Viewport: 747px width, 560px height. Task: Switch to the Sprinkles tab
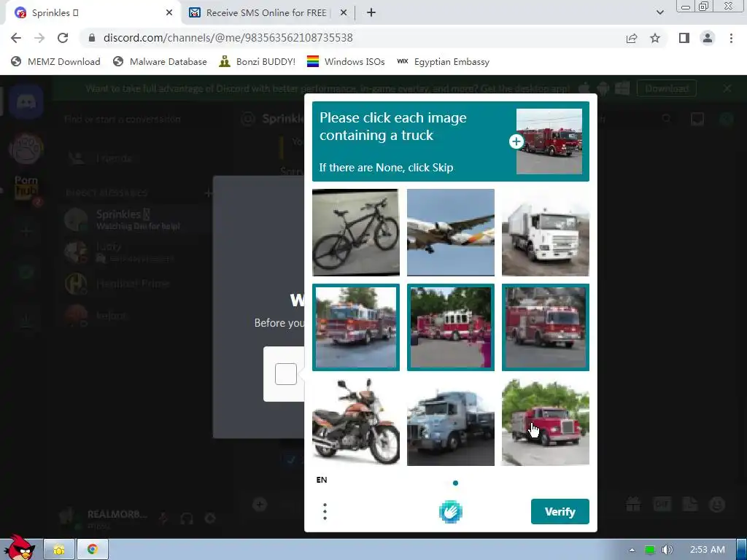[x=93, y=13]
